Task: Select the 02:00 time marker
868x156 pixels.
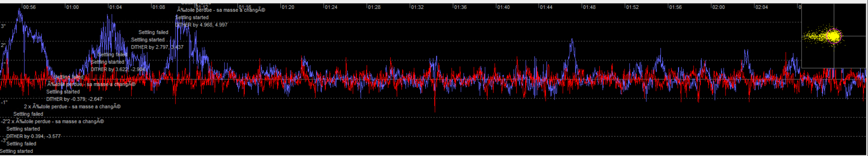Action: pos(718,7)
